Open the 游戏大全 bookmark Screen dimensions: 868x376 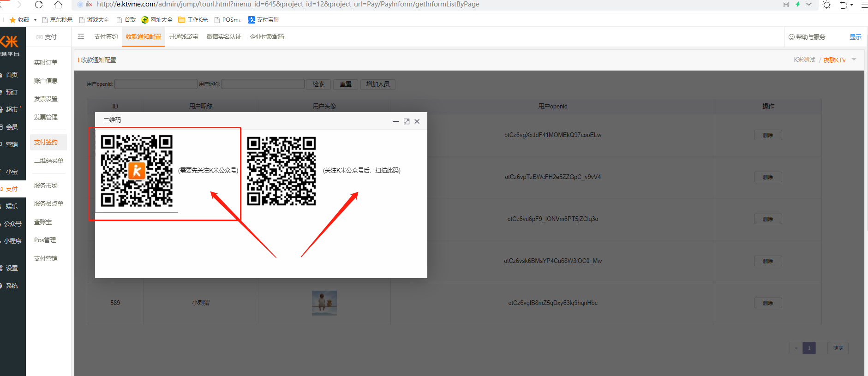[x=94, y=20]
